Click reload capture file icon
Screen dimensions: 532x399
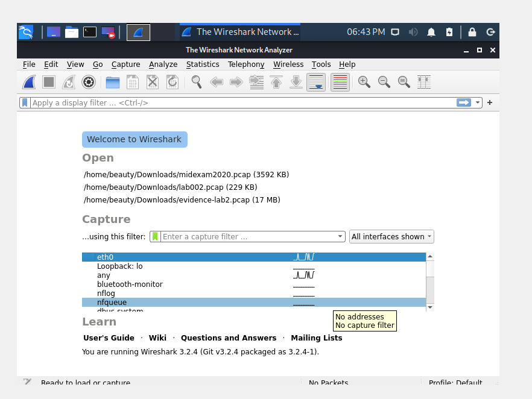[x=173, y=83]
